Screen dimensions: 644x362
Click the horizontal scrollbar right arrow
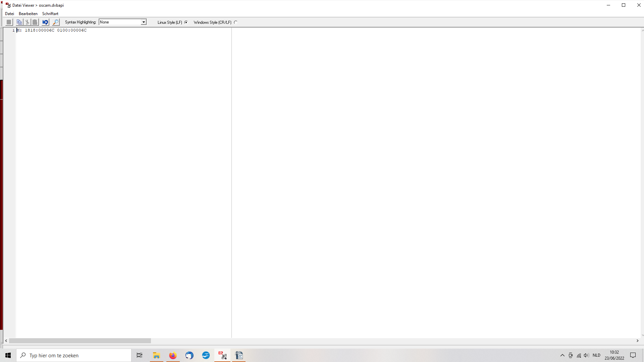(x=637, y=341)
